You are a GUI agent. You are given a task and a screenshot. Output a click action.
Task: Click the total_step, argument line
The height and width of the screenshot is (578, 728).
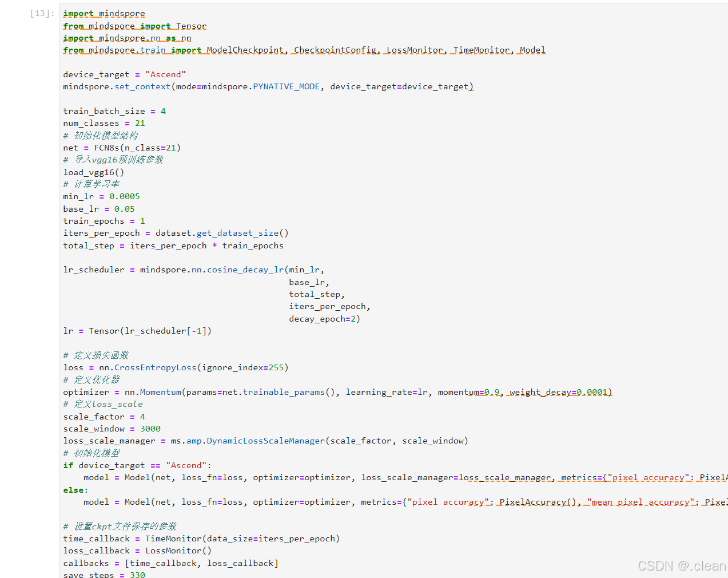point(317,294)
